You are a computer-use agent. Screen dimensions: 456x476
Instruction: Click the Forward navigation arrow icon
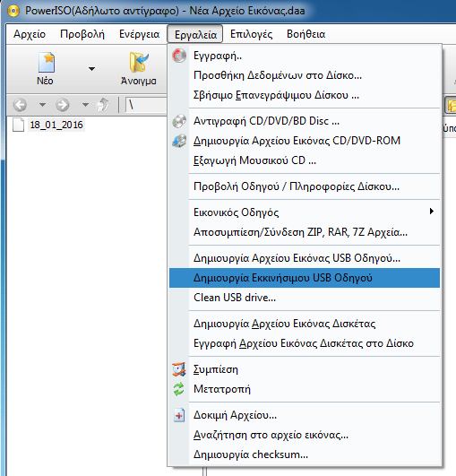63,105
